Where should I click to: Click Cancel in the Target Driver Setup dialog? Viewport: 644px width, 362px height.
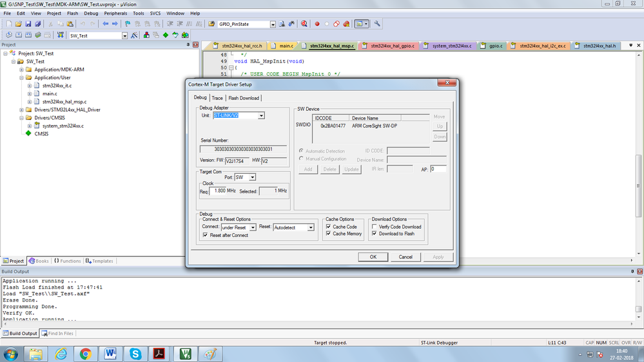click(x=405, y=257)
